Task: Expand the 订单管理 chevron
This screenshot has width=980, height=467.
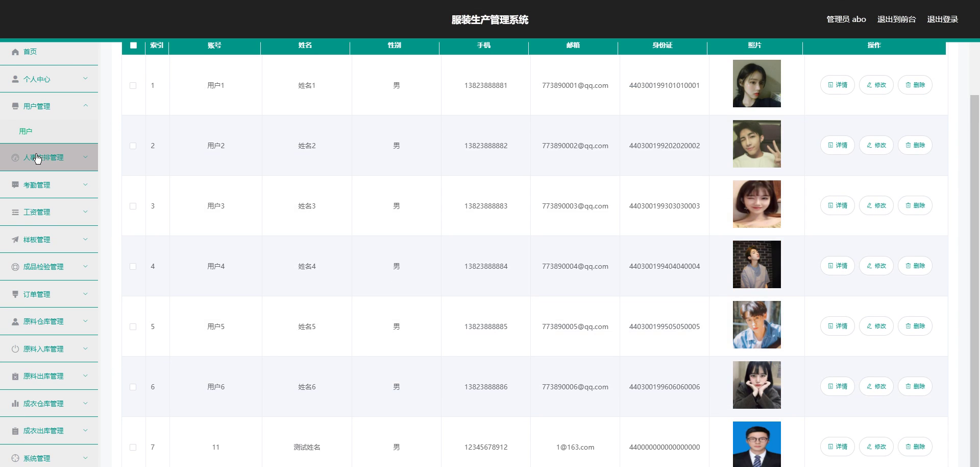Action: (85, 294)
